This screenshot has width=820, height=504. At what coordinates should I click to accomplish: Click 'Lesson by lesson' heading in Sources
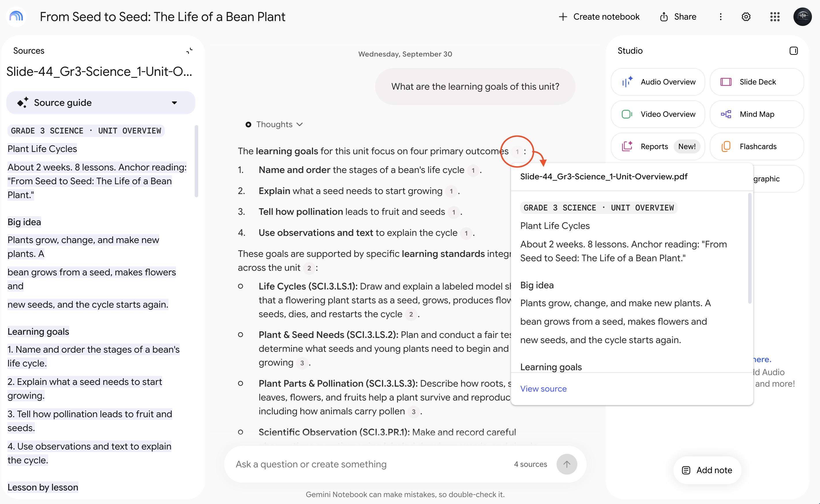(x=43, y=487)
